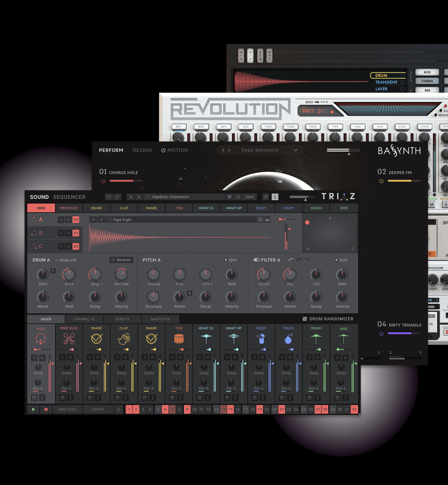The height and width of the screenshot is (485, 448).
Task: Mute layer B with its M button
Action: tap(68, 233)
